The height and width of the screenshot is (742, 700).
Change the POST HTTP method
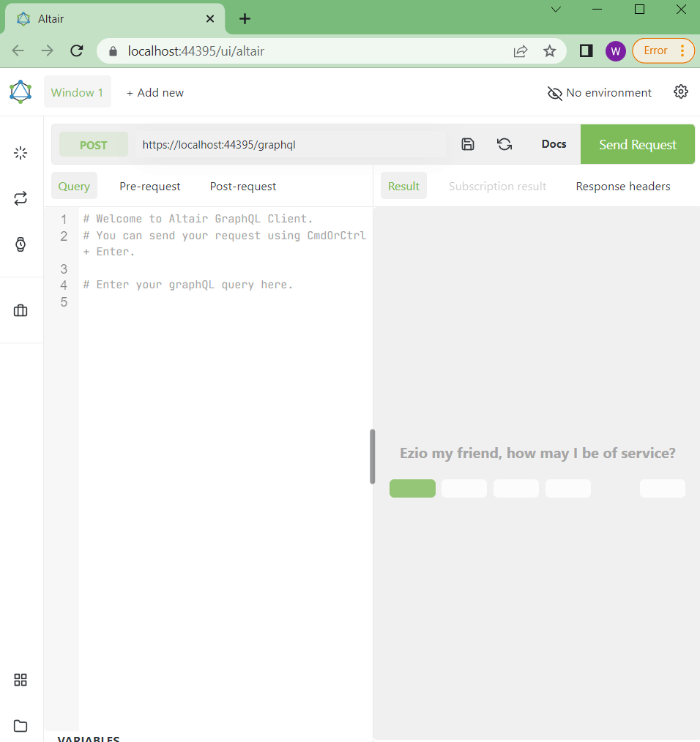click(94, 145)
